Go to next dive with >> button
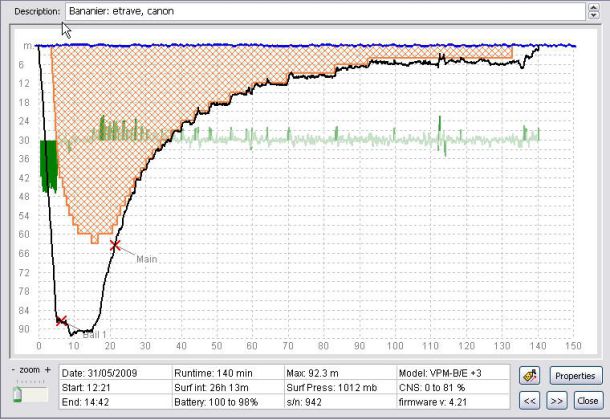The width and height of the screenshot is (610, 420). click(558, 398)
